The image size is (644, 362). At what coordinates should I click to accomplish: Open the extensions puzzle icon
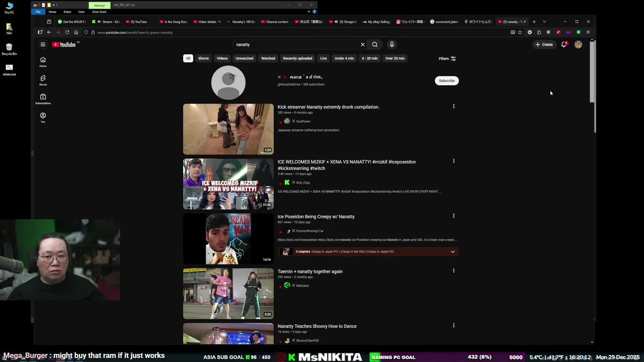pos(539,32)
